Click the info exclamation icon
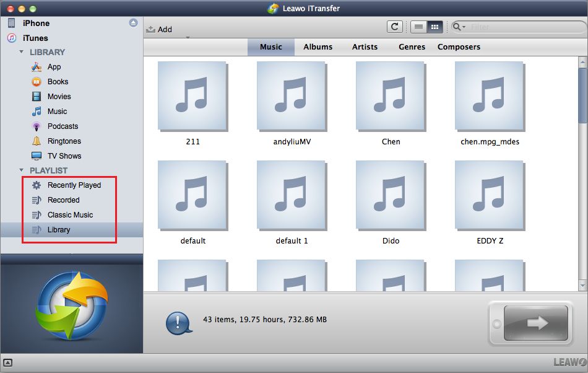This screenshot has width=588, height=373. coord(177,322)
